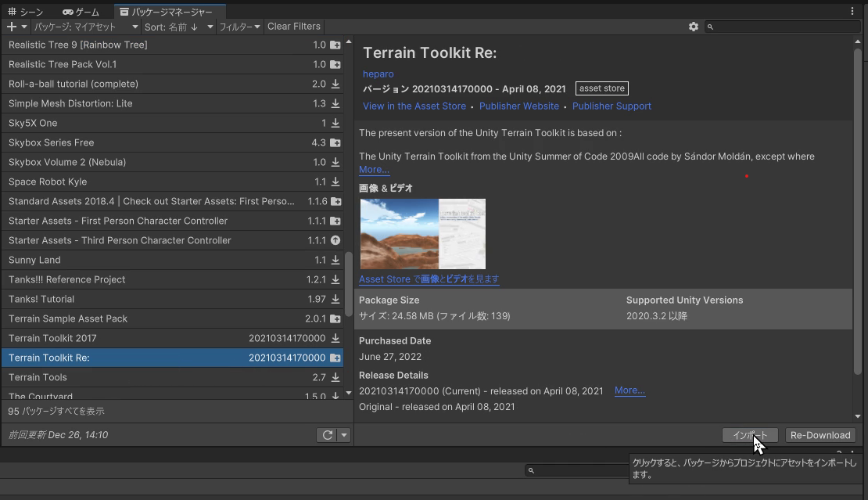Image resolution: width=868 pixels, height=500 pixels.
Task: Click 95 パッケージすべてを表示 to load all packages
Action: 56,412
